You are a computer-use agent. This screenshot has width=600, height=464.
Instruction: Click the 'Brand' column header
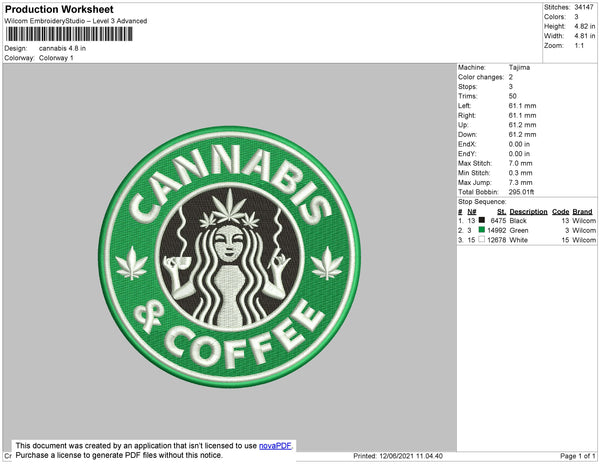click(582, 212)
